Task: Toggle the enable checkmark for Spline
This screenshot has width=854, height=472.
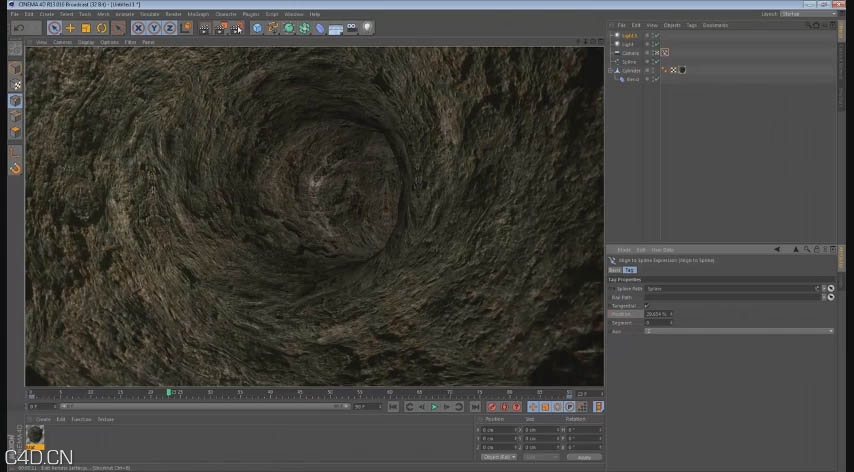Action: (x=657, y=62)
